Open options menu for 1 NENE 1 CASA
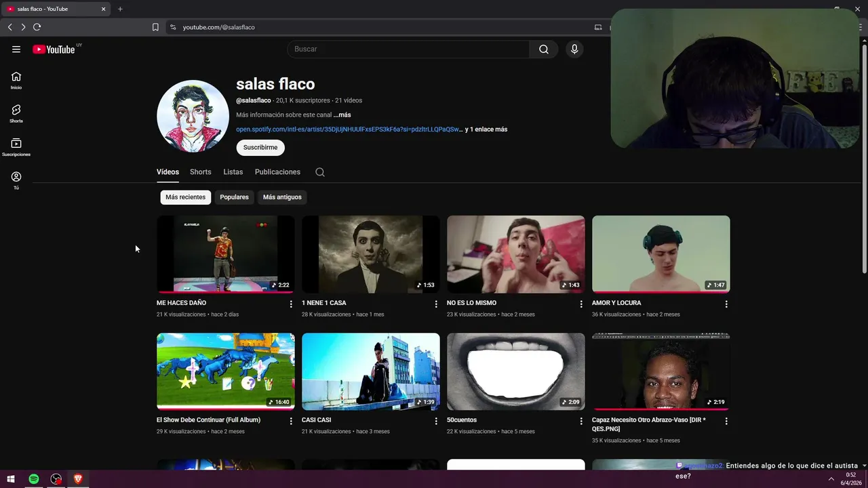868x488 pixels. (436, 304)
